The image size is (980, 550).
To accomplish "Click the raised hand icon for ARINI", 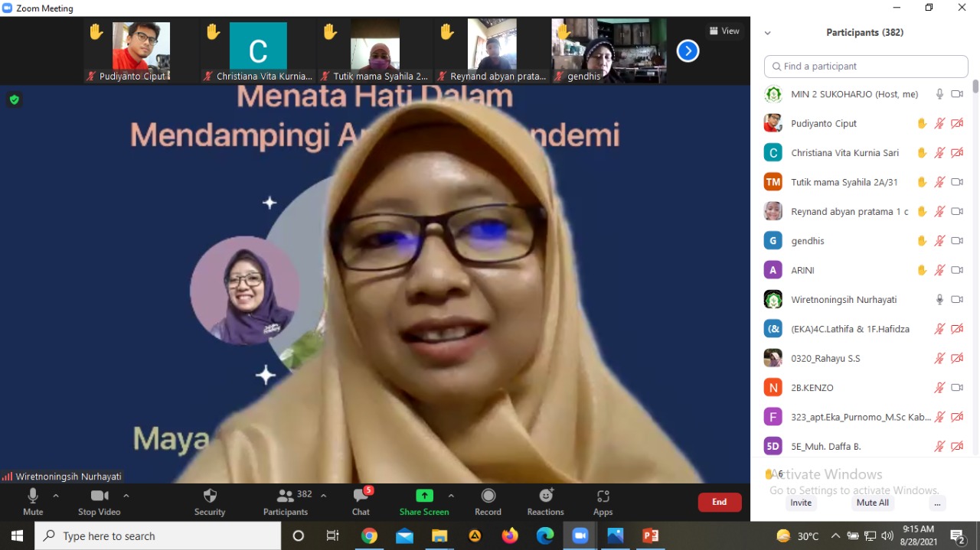I will pos(922,270).
